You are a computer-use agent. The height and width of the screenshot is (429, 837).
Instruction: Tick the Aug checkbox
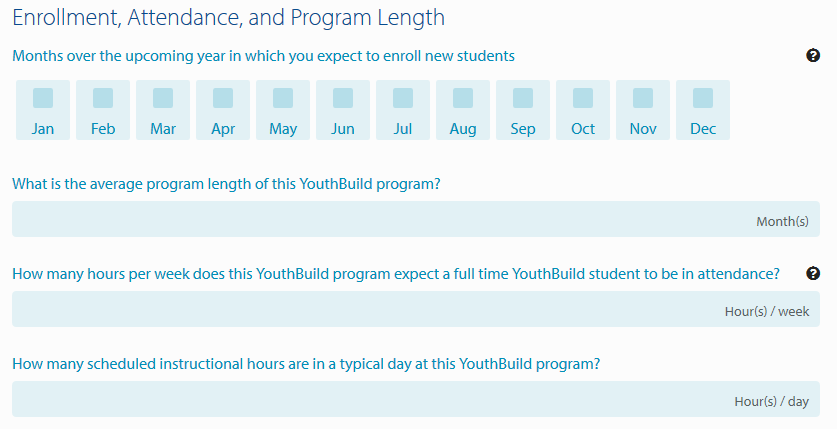463,98
